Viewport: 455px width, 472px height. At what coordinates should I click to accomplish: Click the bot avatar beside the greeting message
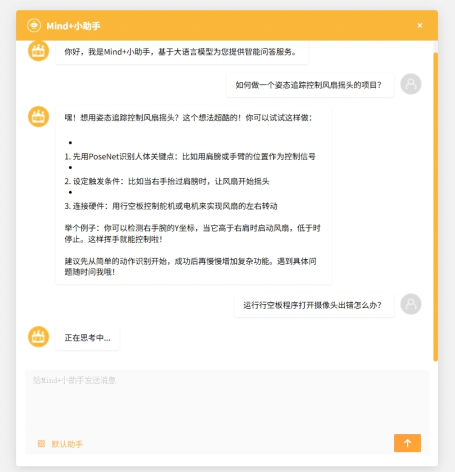(x=38, y=51)
